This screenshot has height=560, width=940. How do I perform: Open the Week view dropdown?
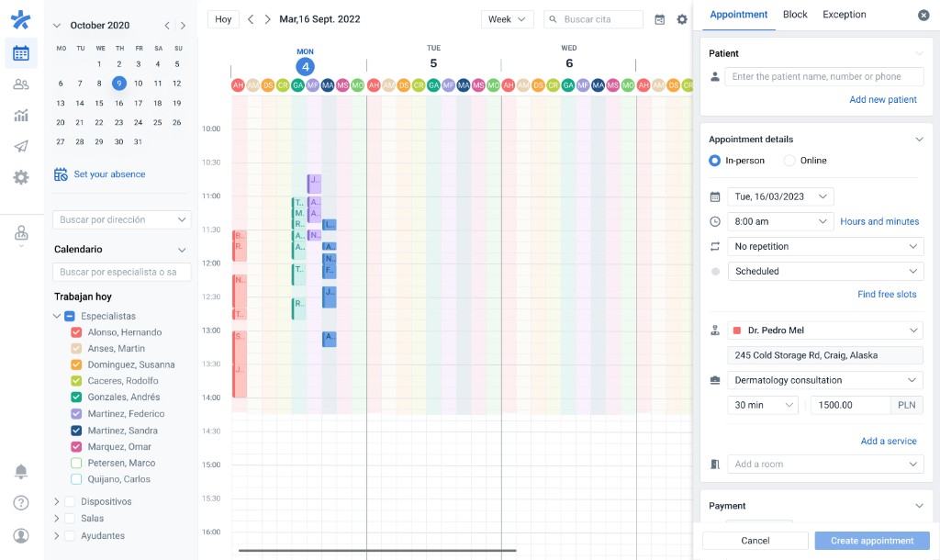pos(507,19)
